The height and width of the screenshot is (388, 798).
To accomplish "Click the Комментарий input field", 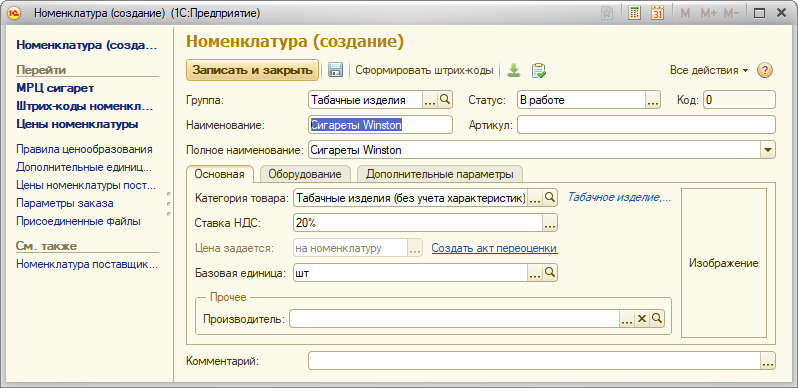I will point(534,362).
